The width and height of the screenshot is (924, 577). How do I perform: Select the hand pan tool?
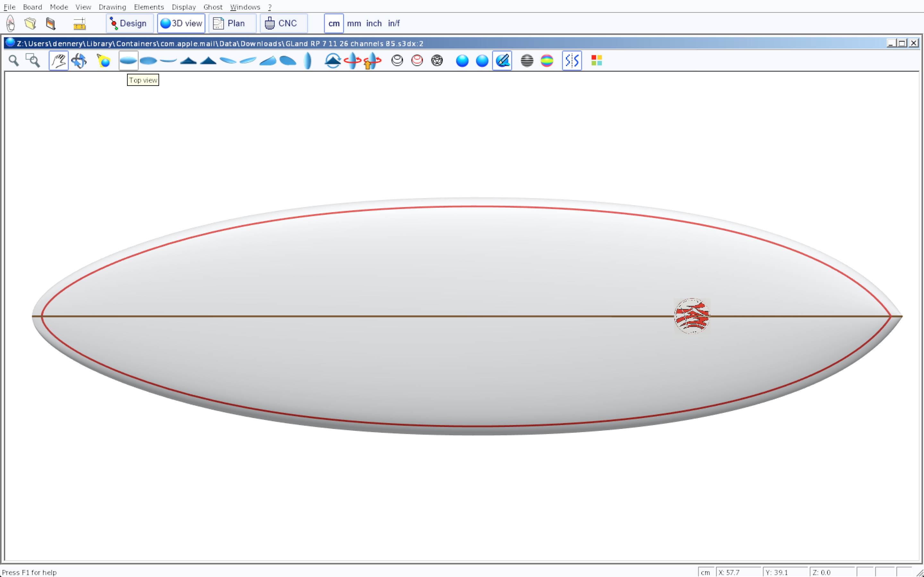point(58,61)
